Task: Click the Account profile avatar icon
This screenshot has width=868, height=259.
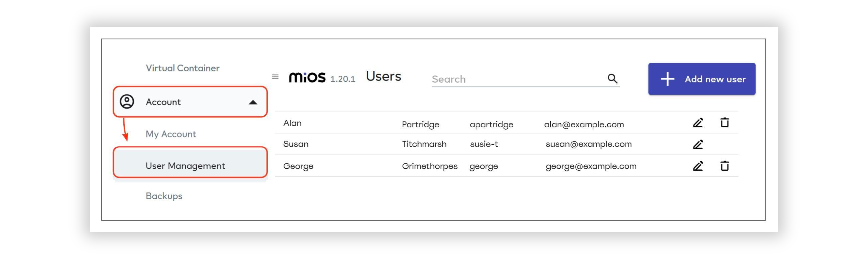Action: pyautogui.click(x=127, y=101)
